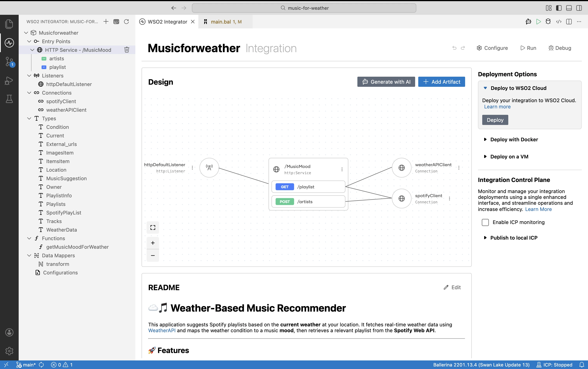Image resolution: width=588 pixels, height=369 pixels.
Task: Select POST /artists resource in diagram
Action: (x=308, y=202)
